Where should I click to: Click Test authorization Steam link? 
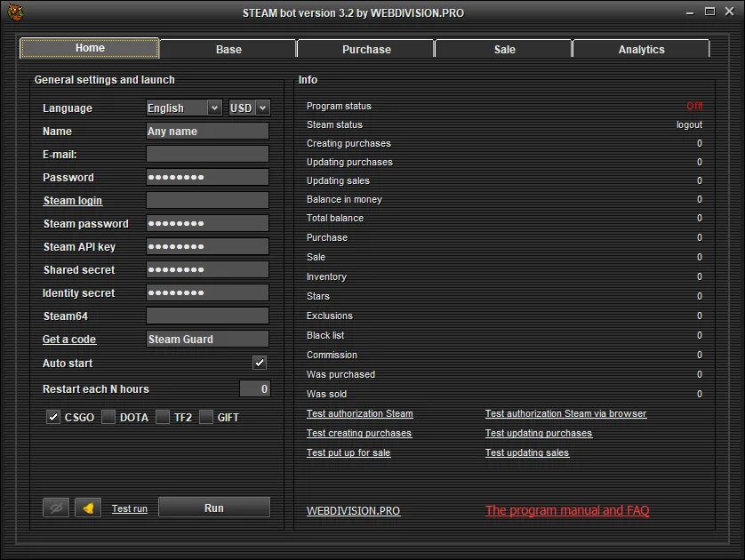[360, 413]
